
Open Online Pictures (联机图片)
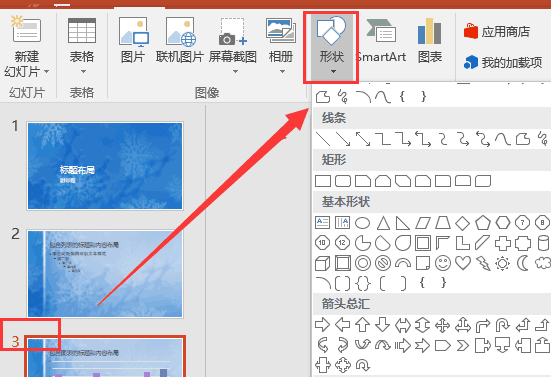pyautogui.click(x=180, y=41)
